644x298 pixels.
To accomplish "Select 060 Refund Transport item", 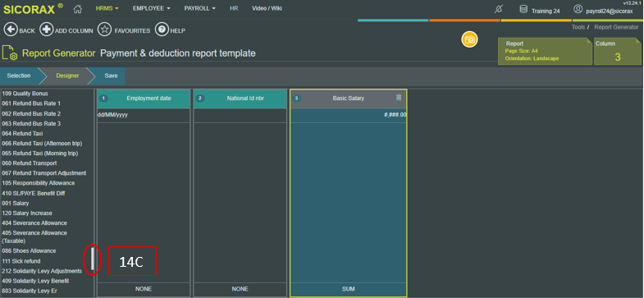I will coord(30,163).
